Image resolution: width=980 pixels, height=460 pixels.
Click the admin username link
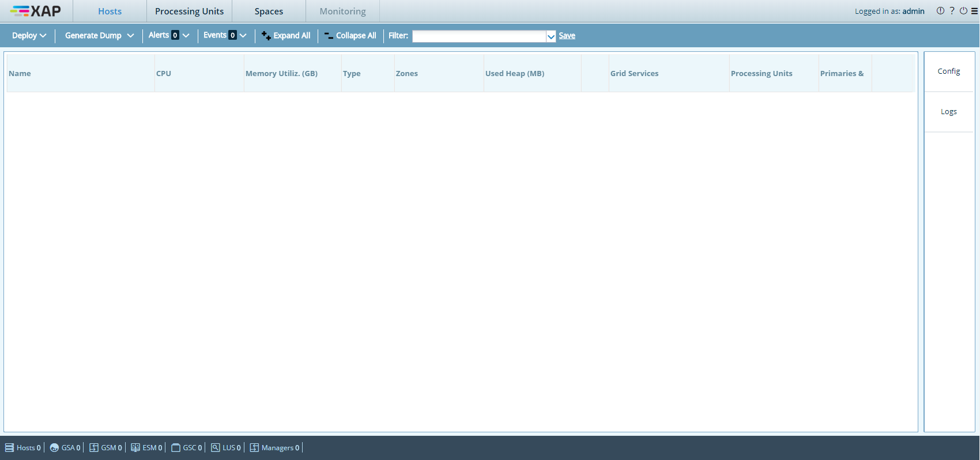[913, 11]
